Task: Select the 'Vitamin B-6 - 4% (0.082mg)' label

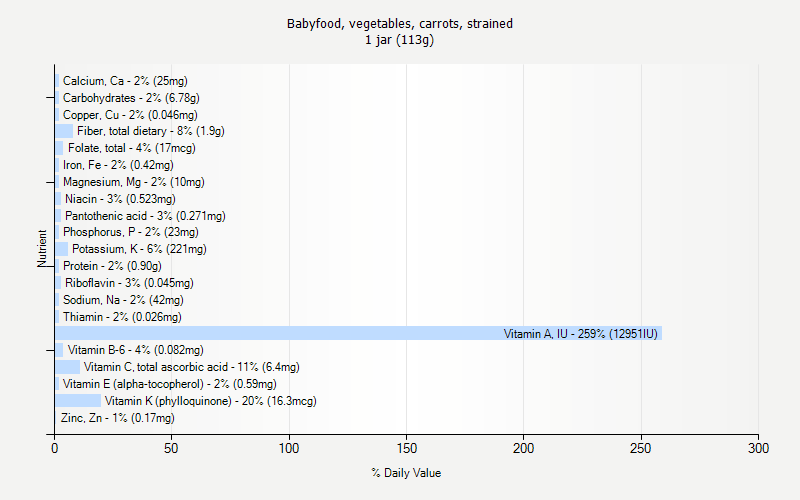Action: tap(136, 350)
